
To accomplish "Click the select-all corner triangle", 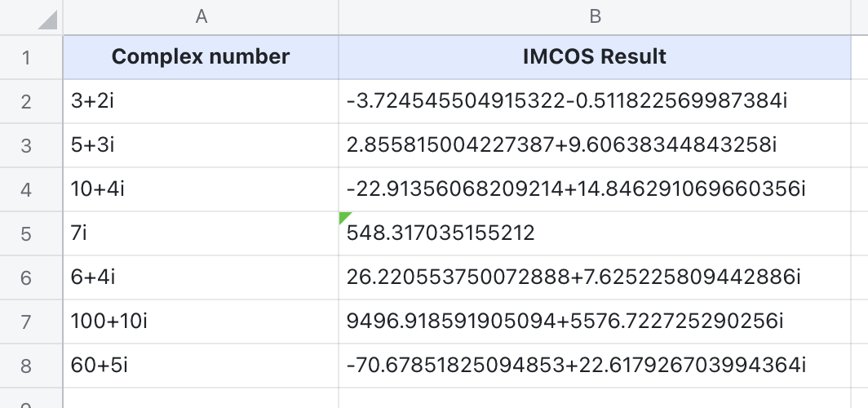I will click(x=46, y=18).
